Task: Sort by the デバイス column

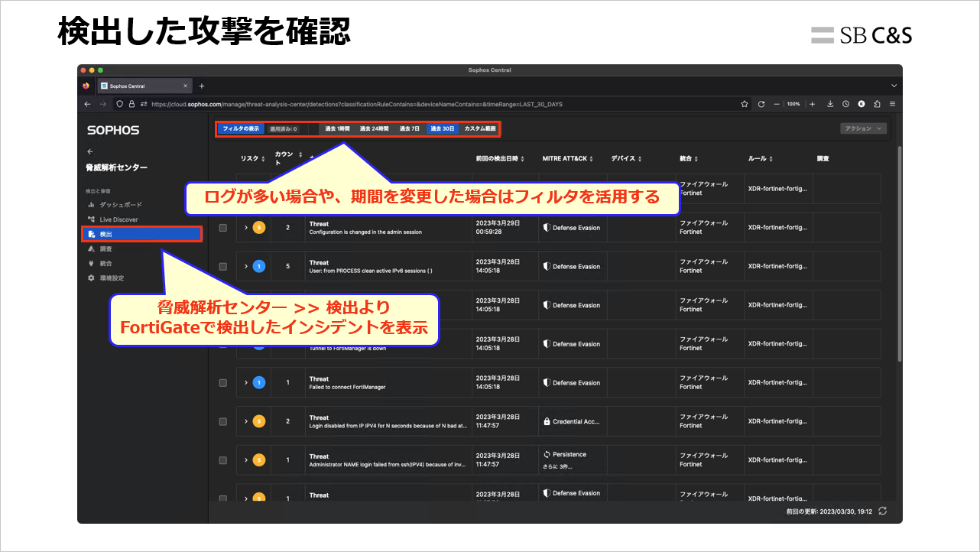Action: coord(627,159)
